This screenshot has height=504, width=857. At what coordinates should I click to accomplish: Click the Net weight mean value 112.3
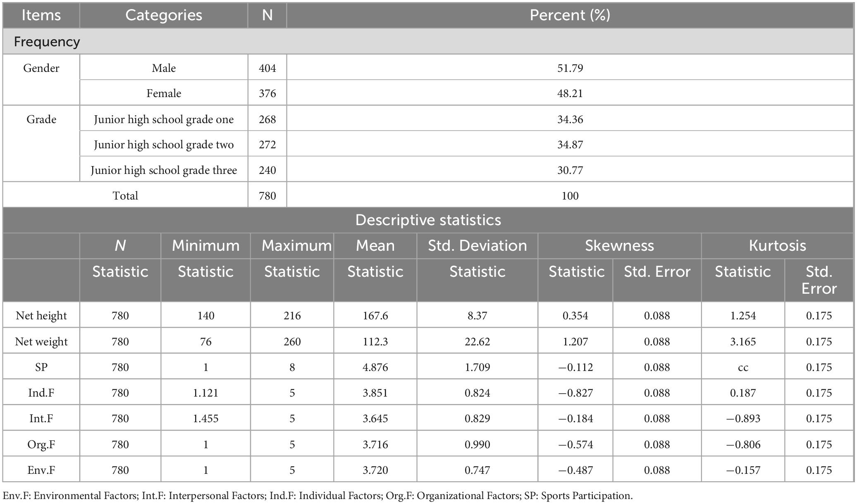pos(375,342)
